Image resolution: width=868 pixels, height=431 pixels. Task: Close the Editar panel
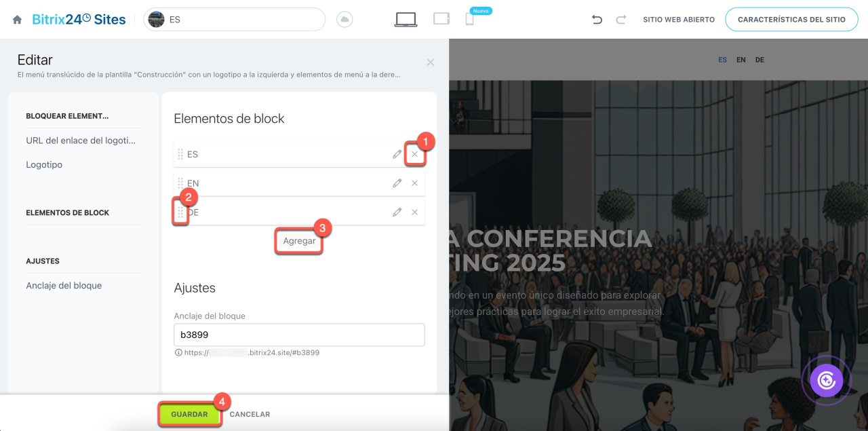[x=430, y=62]
